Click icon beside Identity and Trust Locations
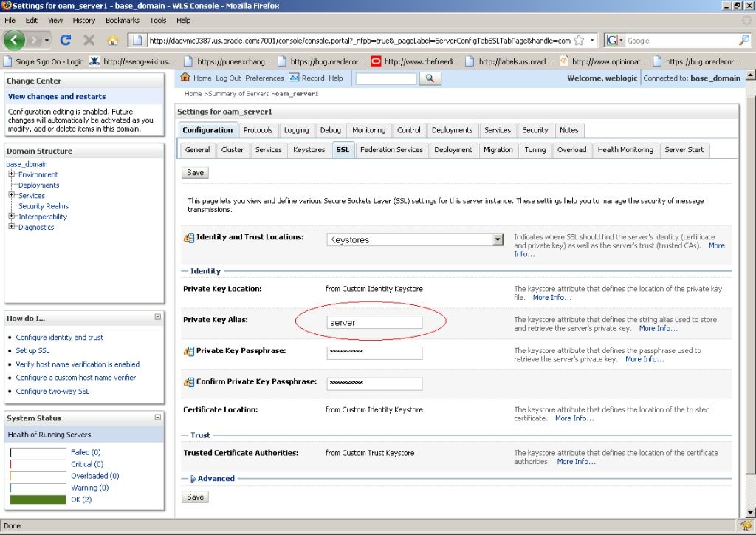Screen dimensions: 756x535 tap(188, 238)
